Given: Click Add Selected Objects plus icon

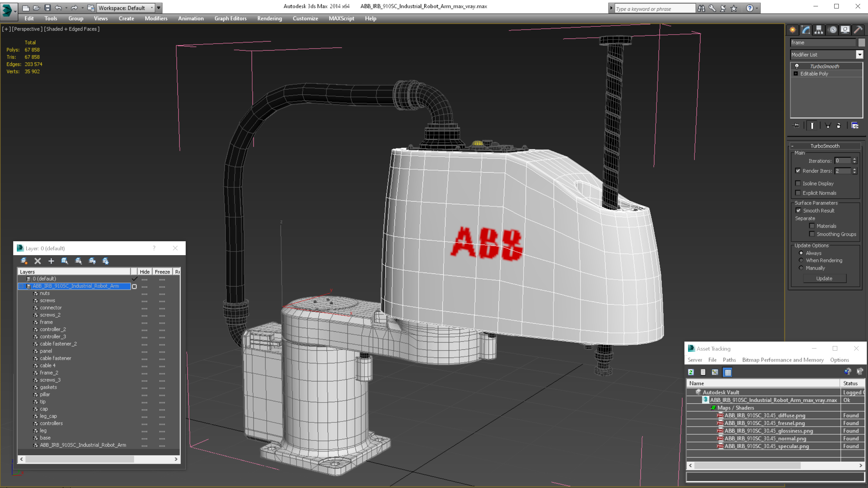Looking at the screenshot, I should click(x=51, y=261).
